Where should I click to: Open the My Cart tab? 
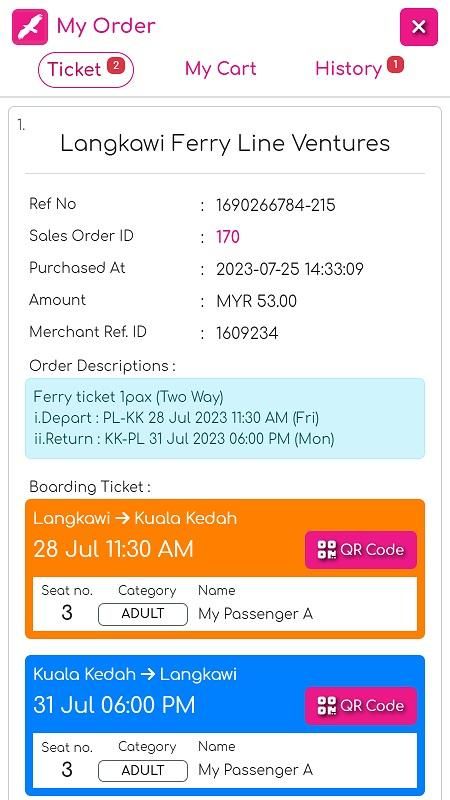coord(220,69)
